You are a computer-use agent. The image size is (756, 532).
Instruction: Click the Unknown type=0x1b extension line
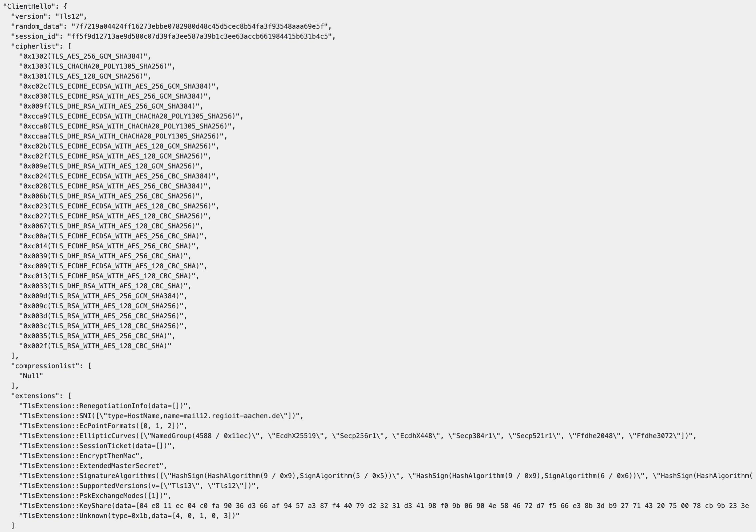tap(129, 516)
